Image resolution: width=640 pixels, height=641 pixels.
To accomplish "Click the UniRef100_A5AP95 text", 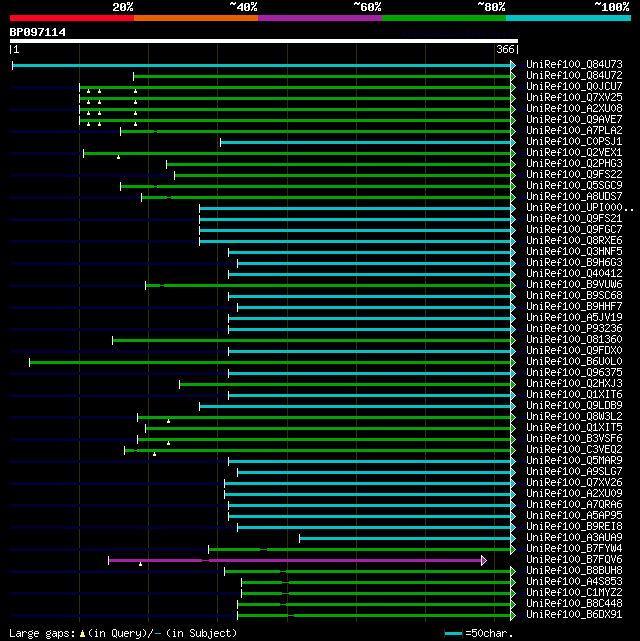I will coord(574,516).
